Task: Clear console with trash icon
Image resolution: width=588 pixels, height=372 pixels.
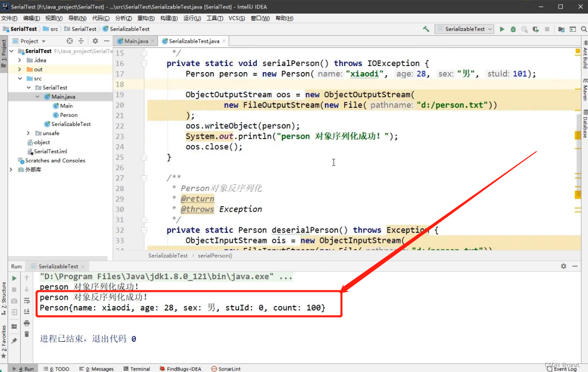Action: [27, 334]
